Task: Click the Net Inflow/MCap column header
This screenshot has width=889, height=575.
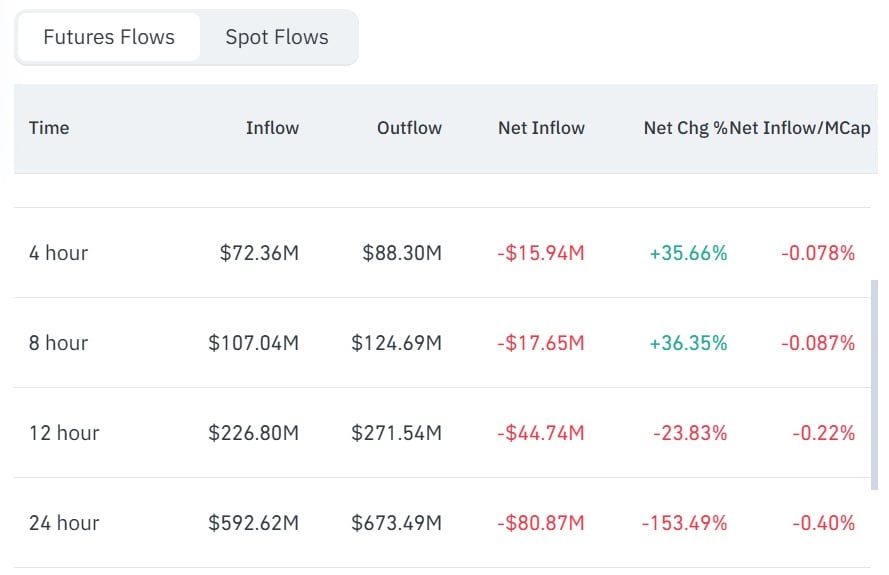Action: point(800,128)
